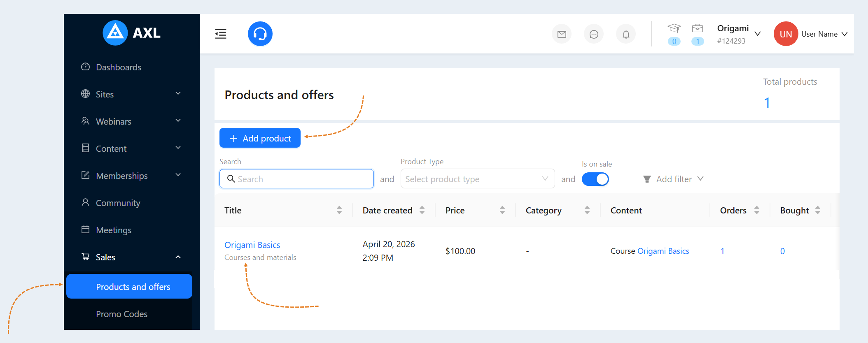The height and width of the screenshot is (343, 868).
Task: Click the Content document icon
Action: pos(85,148)
